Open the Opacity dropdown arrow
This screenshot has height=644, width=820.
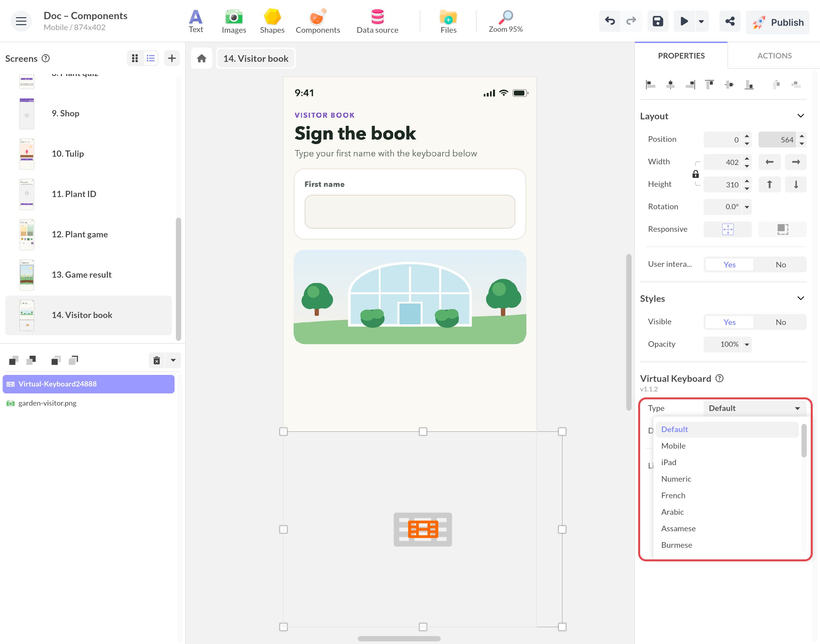[747, 344]
